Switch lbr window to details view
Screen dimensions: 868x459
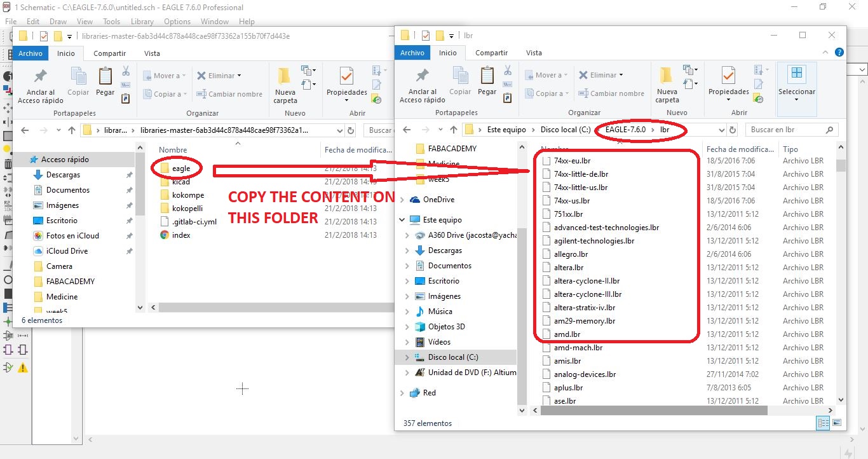(x=824, y=423)
